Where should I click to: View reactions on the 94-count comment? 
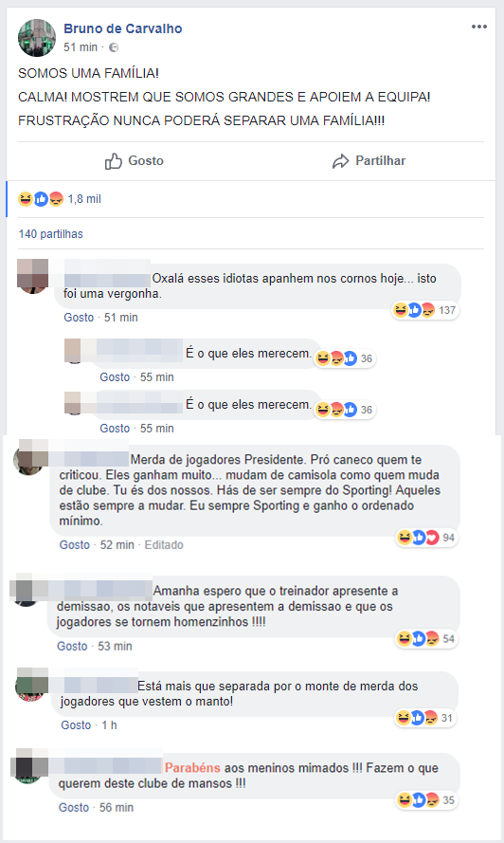point(426,538)
